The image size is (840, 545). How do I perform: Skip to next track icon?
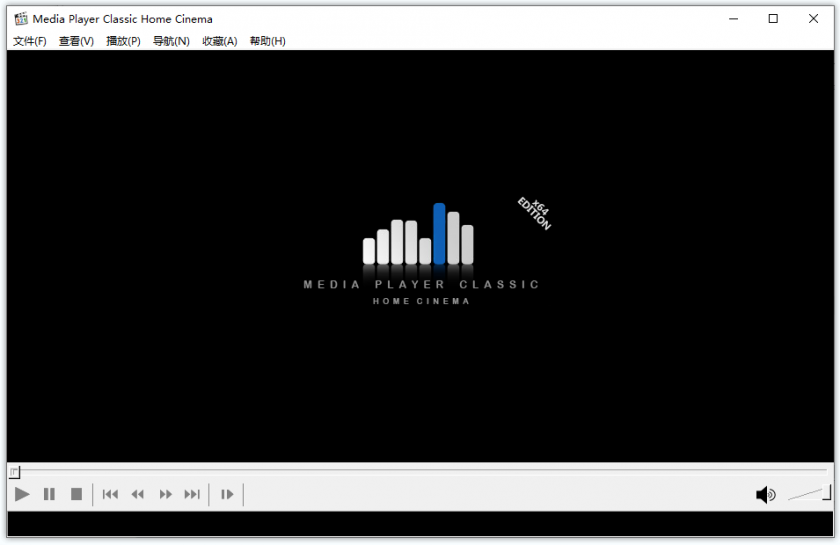[192, 494]
